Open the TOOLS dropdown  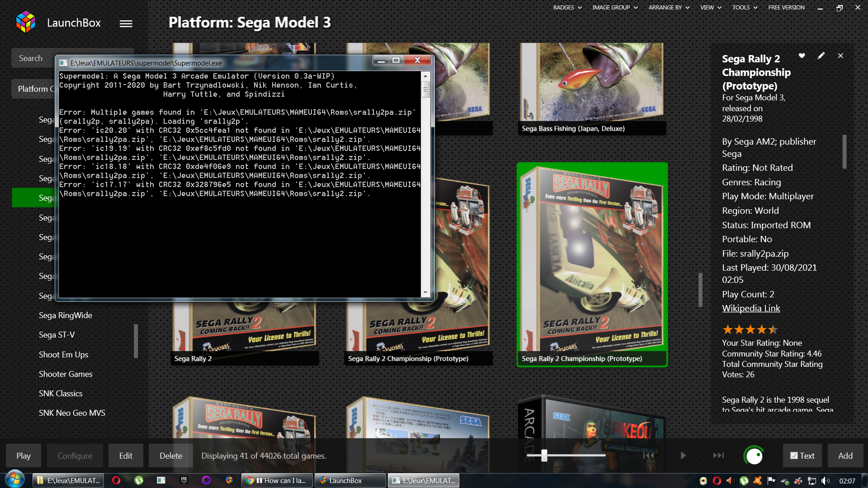[x=745, y=7]
